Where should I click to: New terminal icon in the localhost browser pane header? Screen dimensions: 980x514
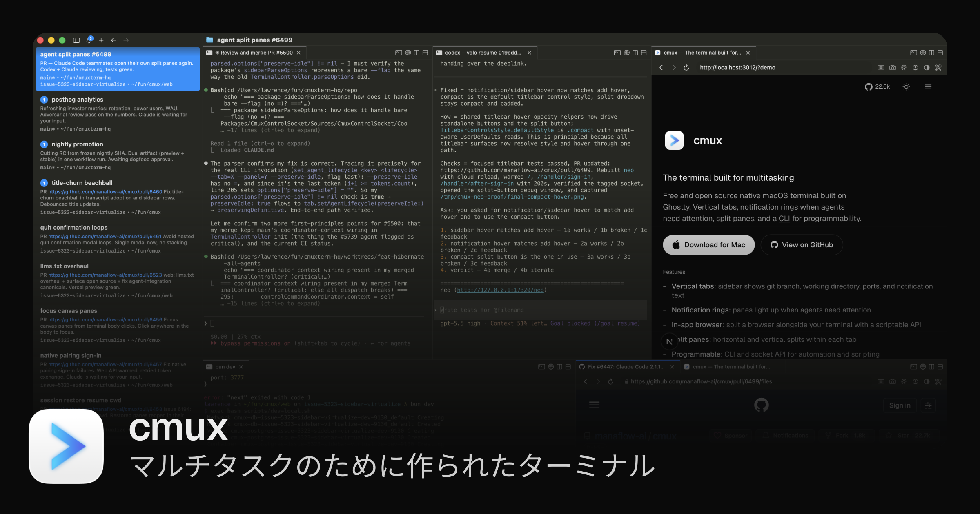coord(914,53)
